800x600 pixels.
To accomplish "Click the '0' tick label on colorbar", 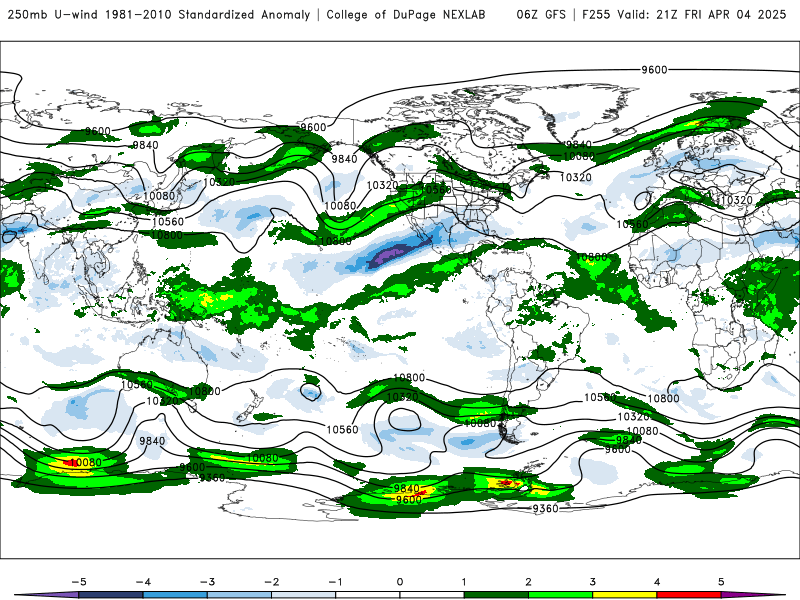I will click(x=400, y=582).
